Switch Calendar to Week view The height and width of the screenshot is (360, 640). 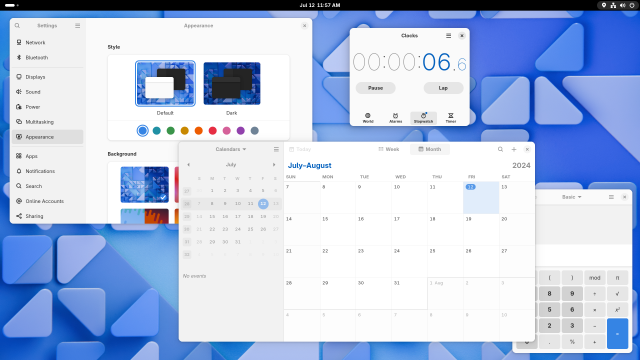pyautogui.click(x=389, y=149)
